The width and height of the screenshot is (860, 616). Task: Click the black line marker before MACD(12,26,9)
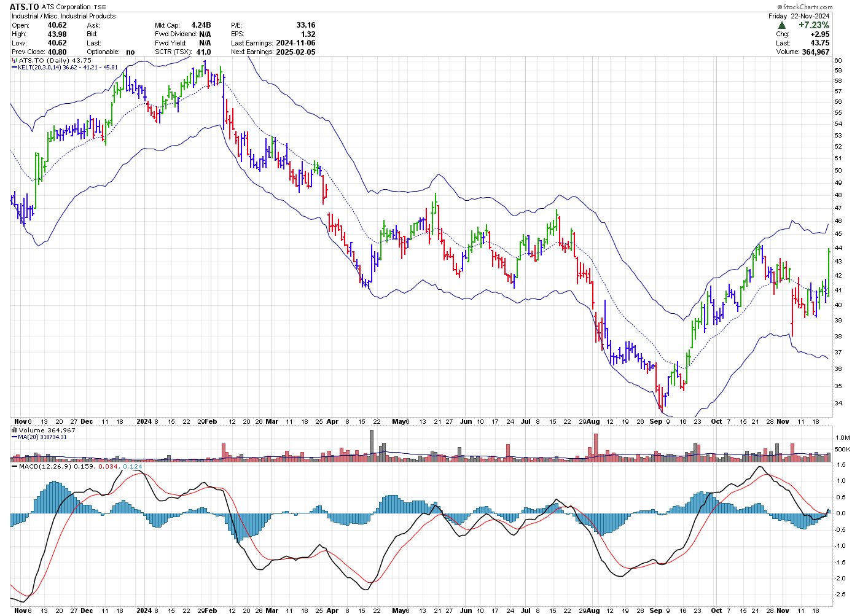point(15,467)
